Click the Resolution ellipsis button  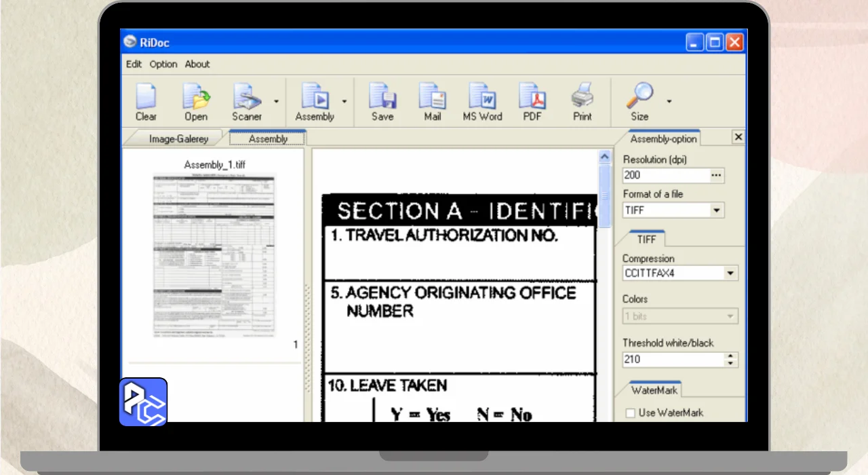[716, 175]
